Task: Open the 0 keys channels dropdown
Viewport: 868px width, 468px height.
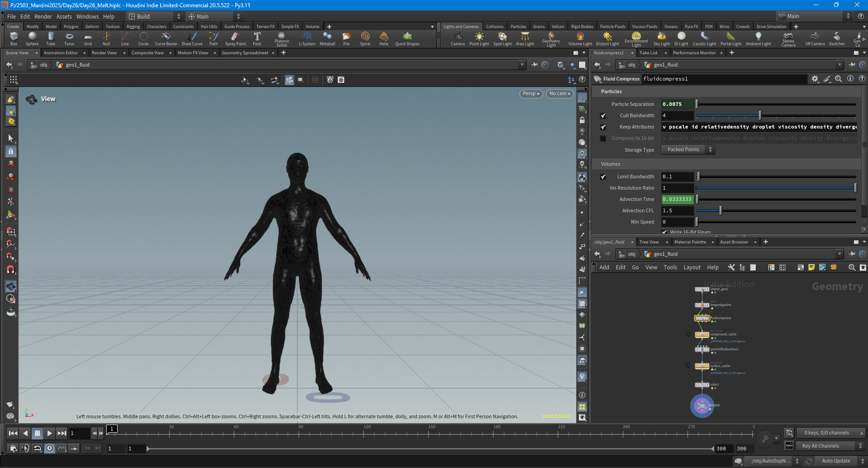Action: point(830,433)
